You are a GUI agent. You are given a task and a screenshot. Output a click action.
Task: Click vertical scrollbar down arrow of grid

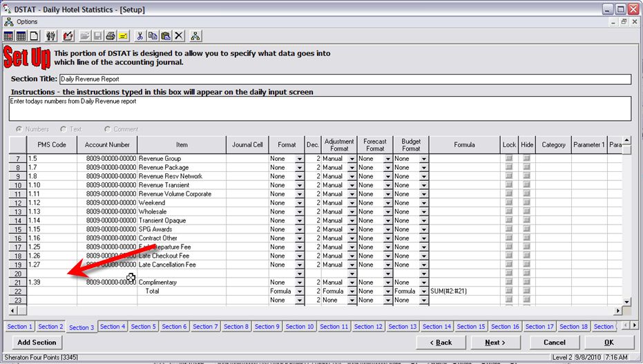pos(626,302)
